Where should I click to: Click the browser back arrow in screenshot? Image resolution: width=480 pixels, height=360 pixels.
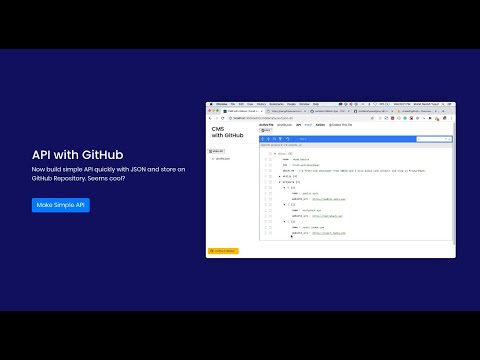(x=210, y=118)
